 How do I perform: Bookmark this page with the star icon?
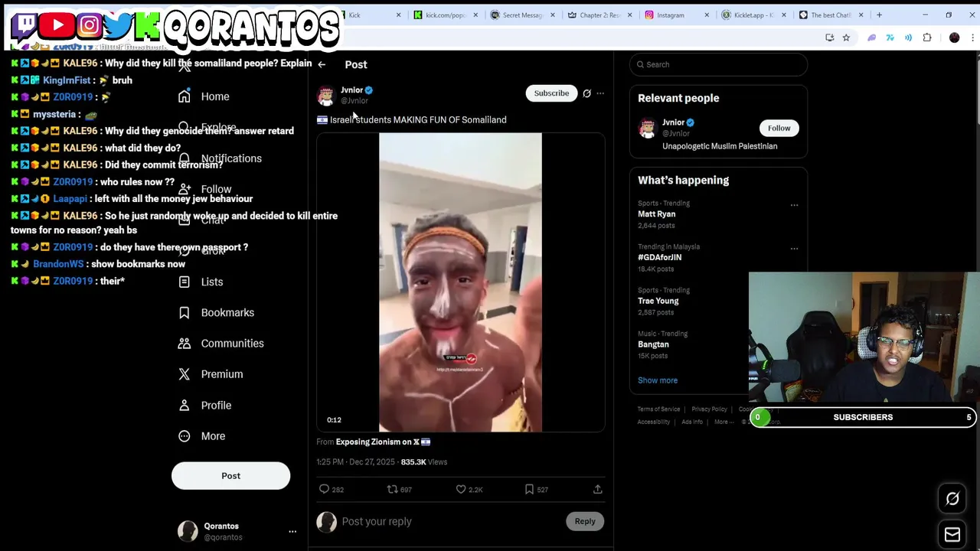coord(846,37)
